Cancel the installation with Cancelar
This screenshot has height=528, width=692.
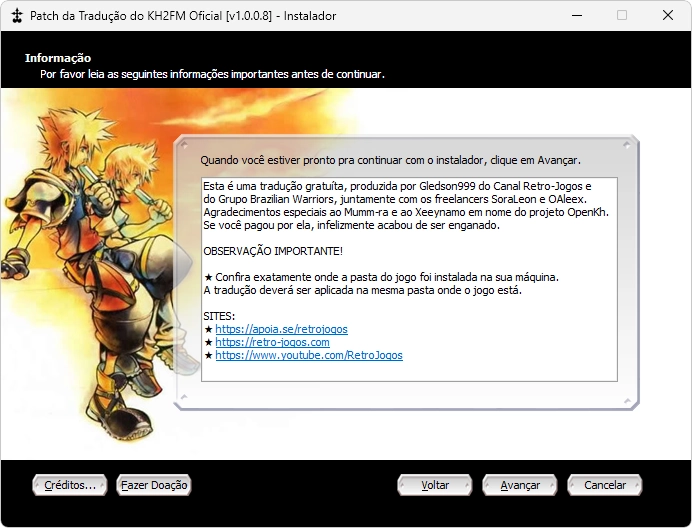605,485
